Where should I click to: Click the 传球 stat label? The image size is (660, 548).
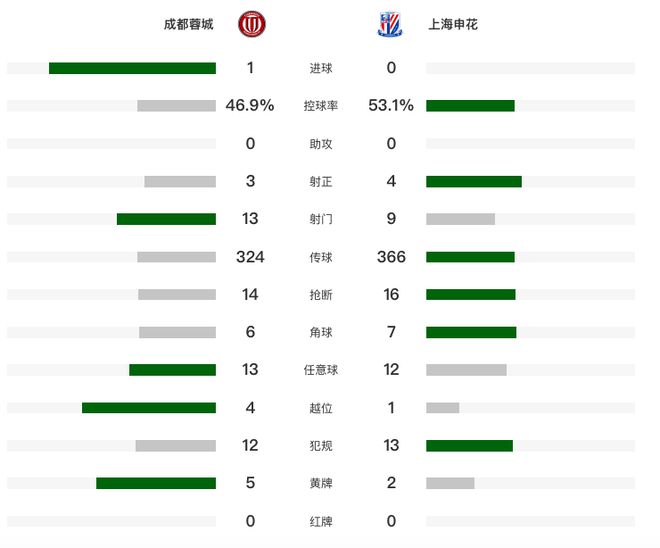(321, 257)
